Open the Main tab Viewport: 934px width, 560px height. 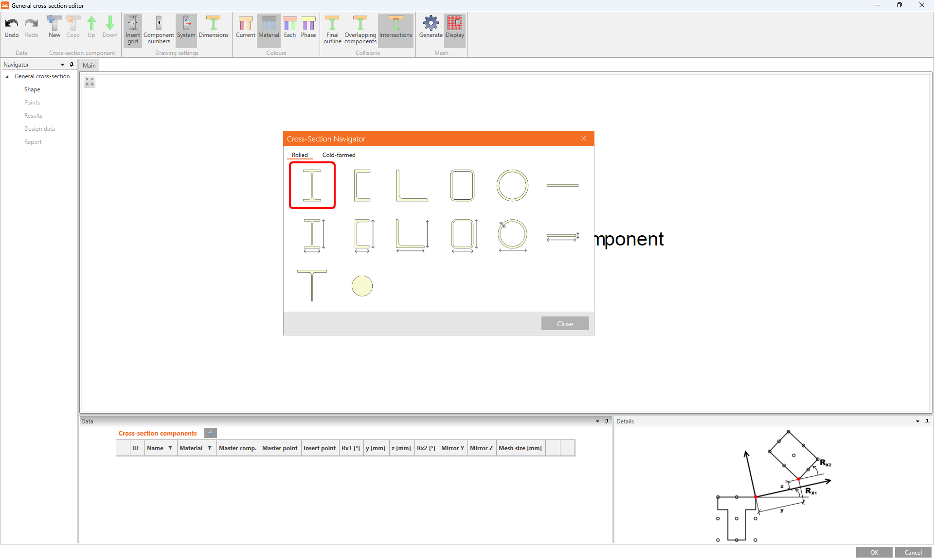[89, 66]
